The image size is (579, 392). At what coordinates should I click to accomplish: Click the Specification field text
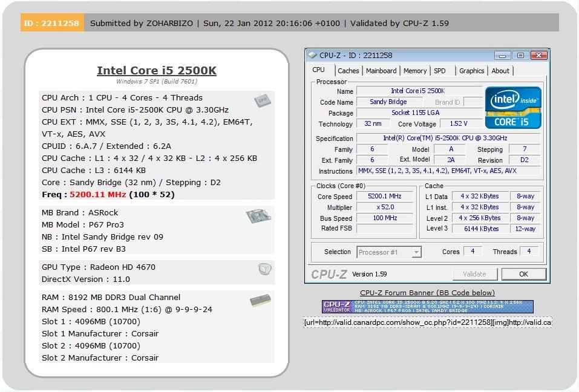coord(448,138)
